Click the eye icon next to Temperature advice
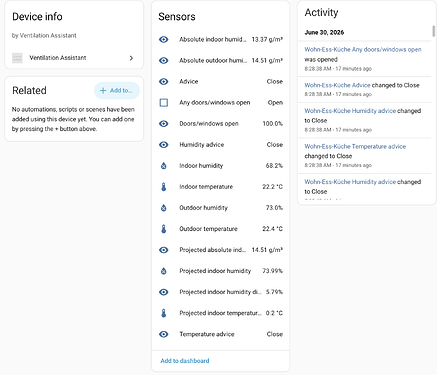Image resolution: width=437 pixels, height=375 pixels. (163, 334)
